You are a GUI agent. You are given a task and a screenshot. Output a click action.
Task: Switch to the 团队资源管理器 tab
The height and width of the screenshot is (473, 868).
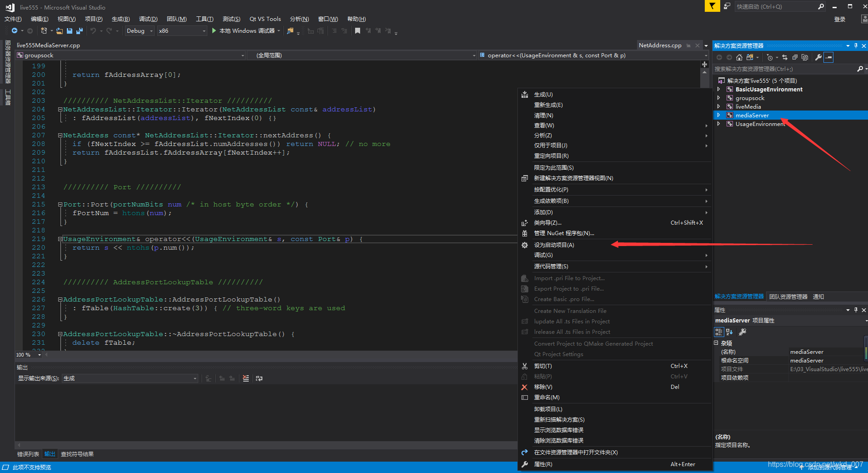pyautogui.click(x=788, y=297)
